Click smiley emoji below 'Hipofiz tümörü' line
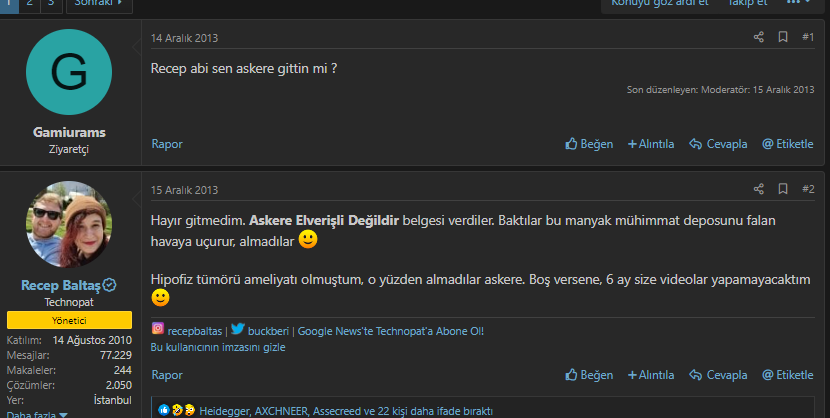The height and width of the screenshot is (418, 830). click(x=160, y=297)
